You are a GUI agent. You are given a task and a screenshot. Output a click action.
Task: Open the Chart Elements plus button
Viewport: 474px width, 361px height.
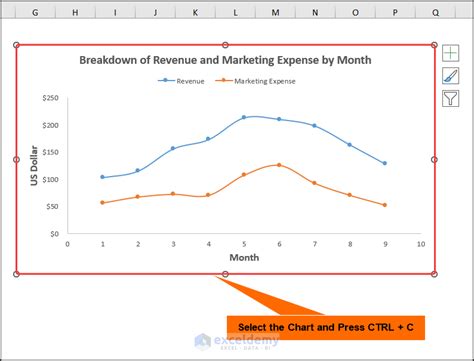(450, 53)
